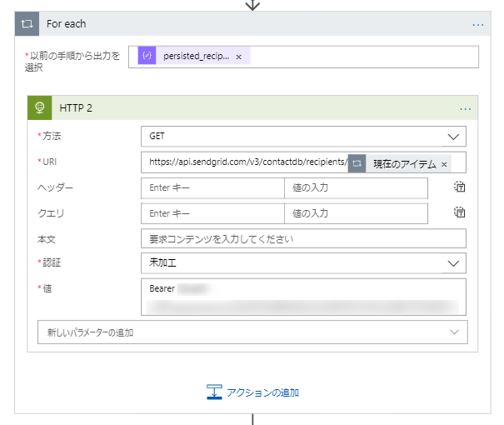Image resolution: width=504 pixels, height=425 pixels.
Task: Remove the 現在のアイテム token from URI
Action: (444, 164)
